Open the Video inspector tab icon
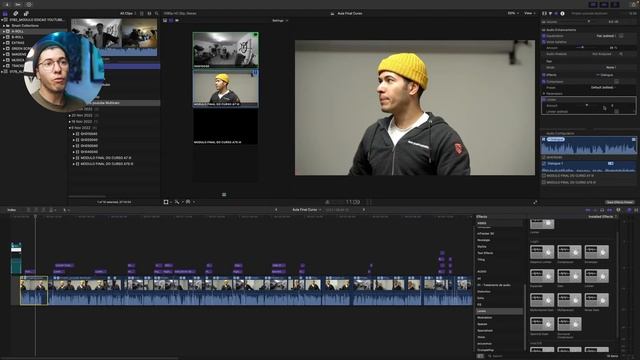The height and width of the screenshot is (360, 640). (544, 13)
